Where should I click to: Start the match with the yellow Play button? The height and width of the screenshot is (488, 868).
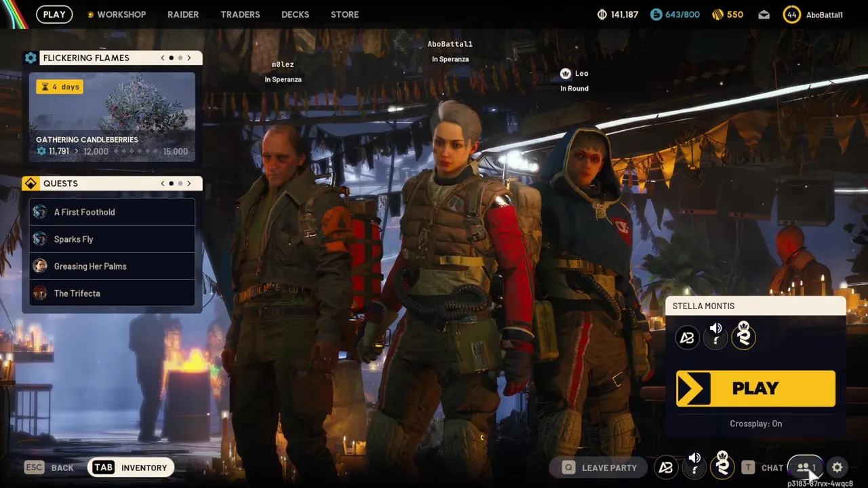click(755, 388)
